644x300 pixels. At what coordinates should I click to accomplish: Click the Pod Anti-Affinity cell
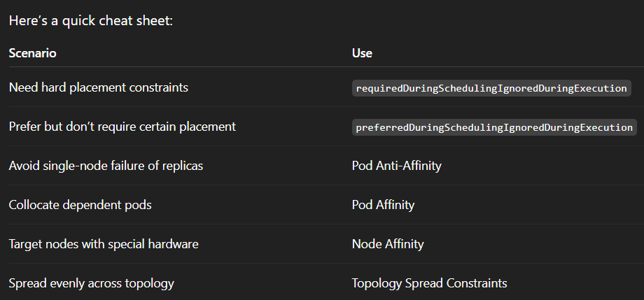tap(396, 166)
